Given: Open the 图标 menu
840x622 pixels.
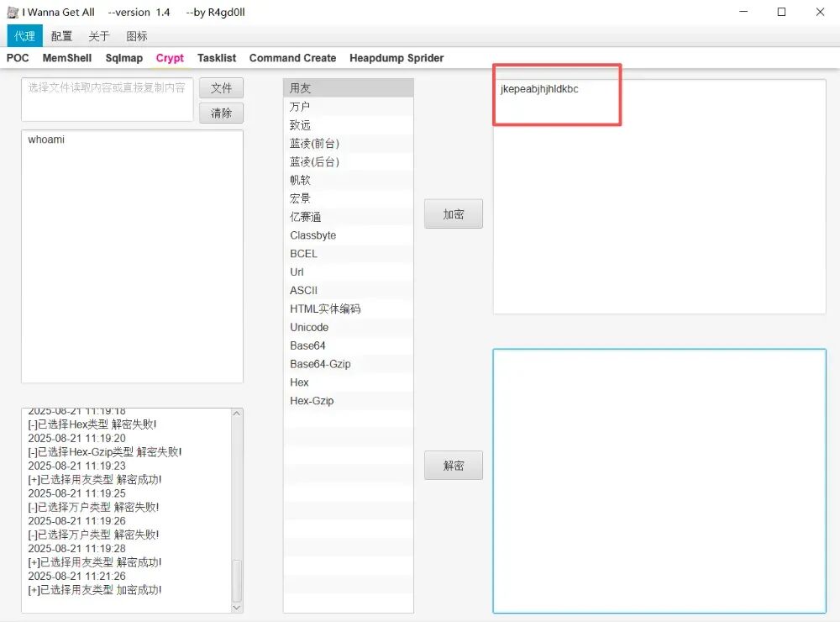Looking at the screenshot, I should click(136, 36).
